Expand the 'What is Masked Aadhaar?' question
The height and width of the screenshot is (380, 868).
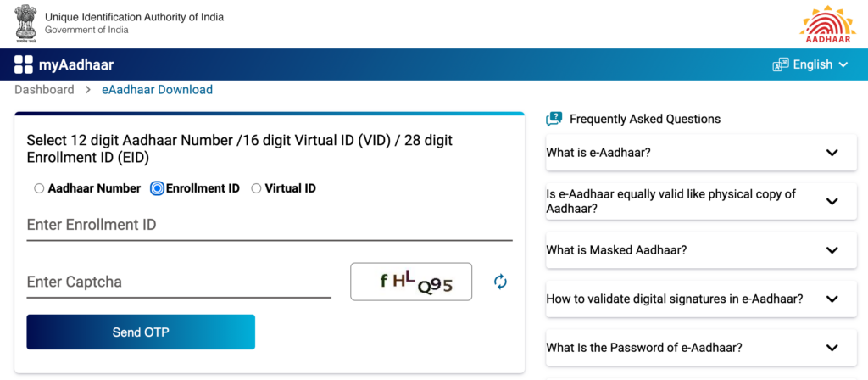pos(832,250)
